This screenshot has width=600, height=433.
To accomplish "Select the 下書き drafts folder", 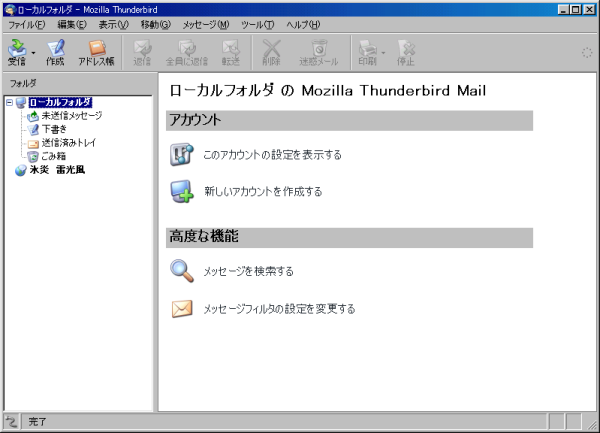I will 54,129.
